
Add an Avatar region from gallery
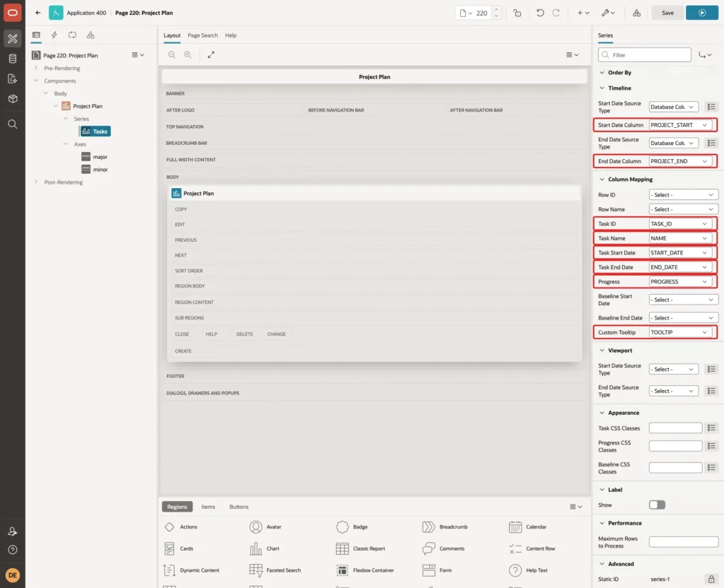(x=265, y=527)
